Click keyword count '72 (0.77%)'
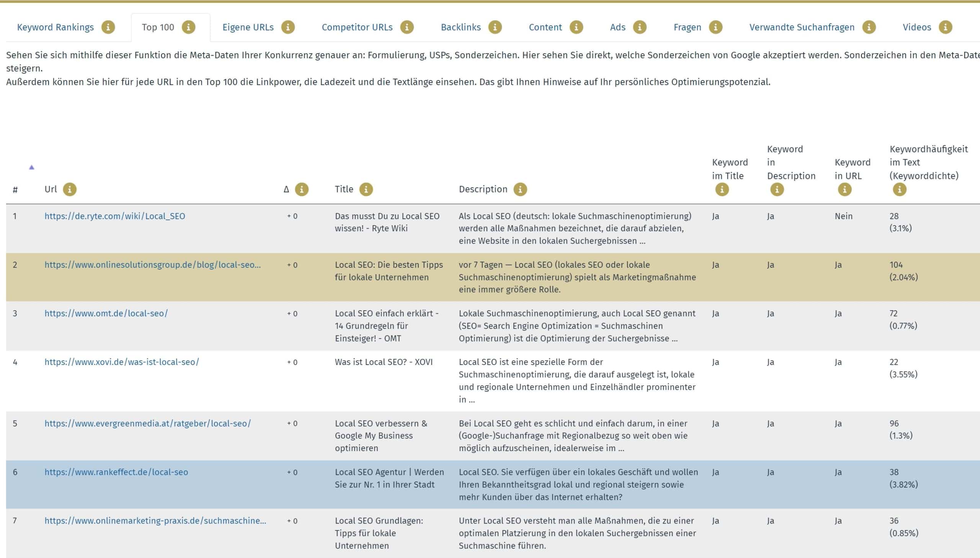Screen dimensions: 980x558 (x=903, y=320)
